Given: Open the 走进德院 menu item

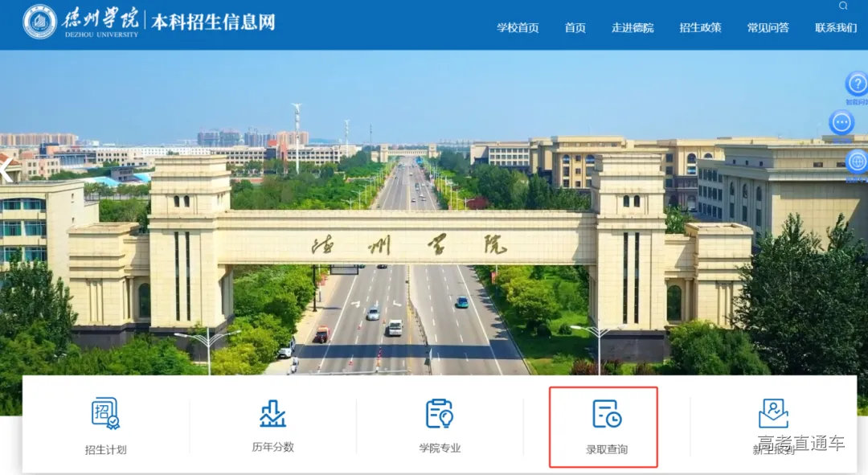Looking at the screenshot, I should coord(632,27).
